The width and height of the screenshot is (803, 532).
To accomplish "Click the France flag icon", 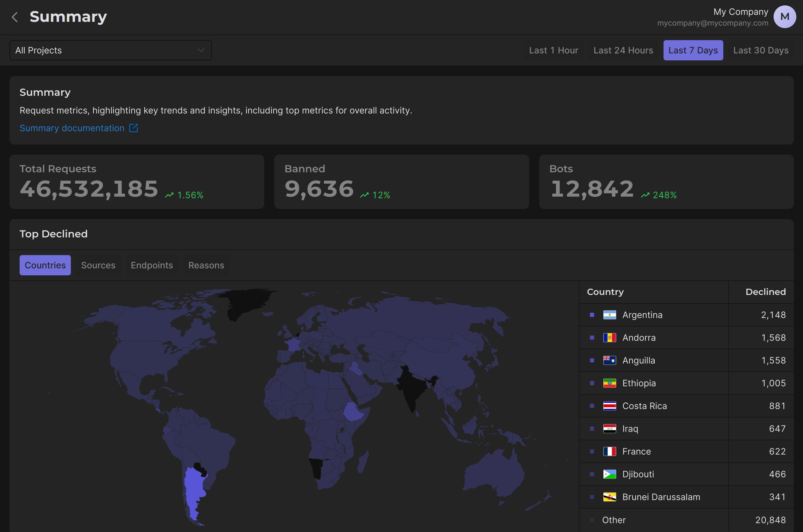I will tap(609, 451).
